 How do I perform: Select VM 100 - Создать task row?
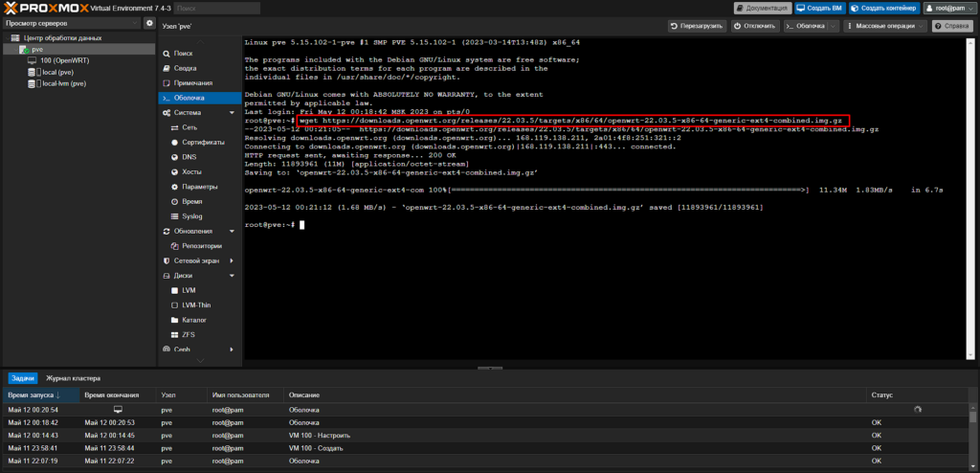pos(485,448)
